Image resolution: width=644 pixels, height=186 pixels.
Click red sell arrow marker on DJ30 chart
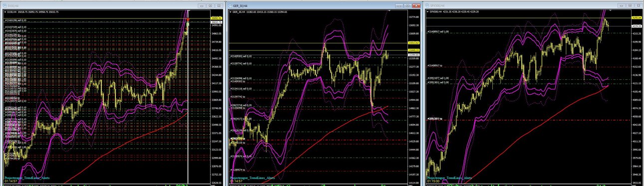[188, 19]
